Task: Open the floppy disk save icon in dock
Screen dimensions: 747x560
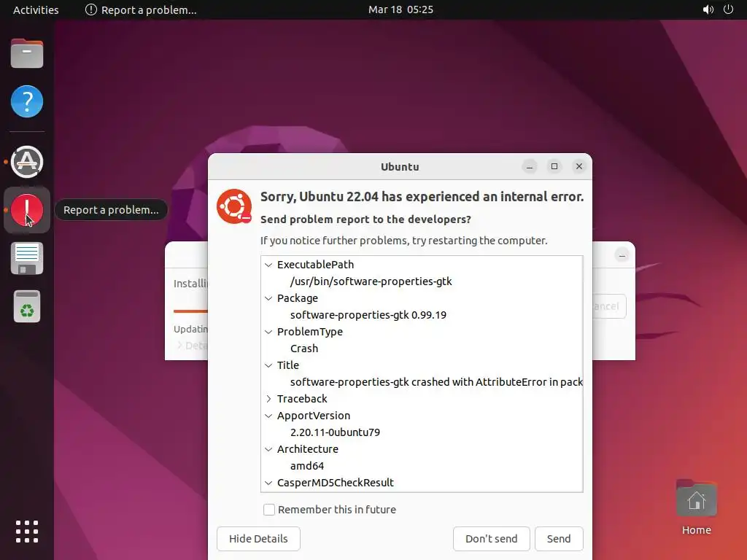Action: 27,258
